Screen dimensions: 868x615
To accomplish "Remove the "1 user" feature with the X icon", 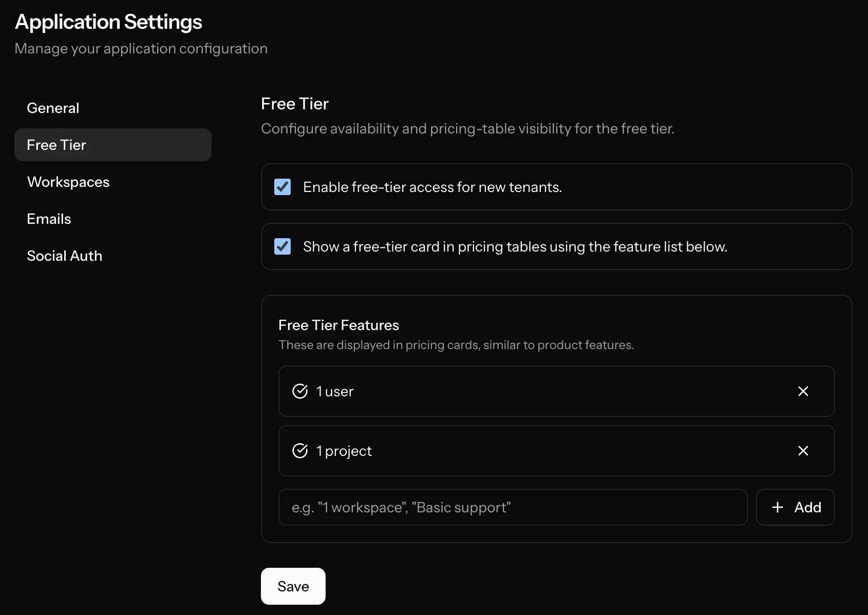I will tap(803, 391).
